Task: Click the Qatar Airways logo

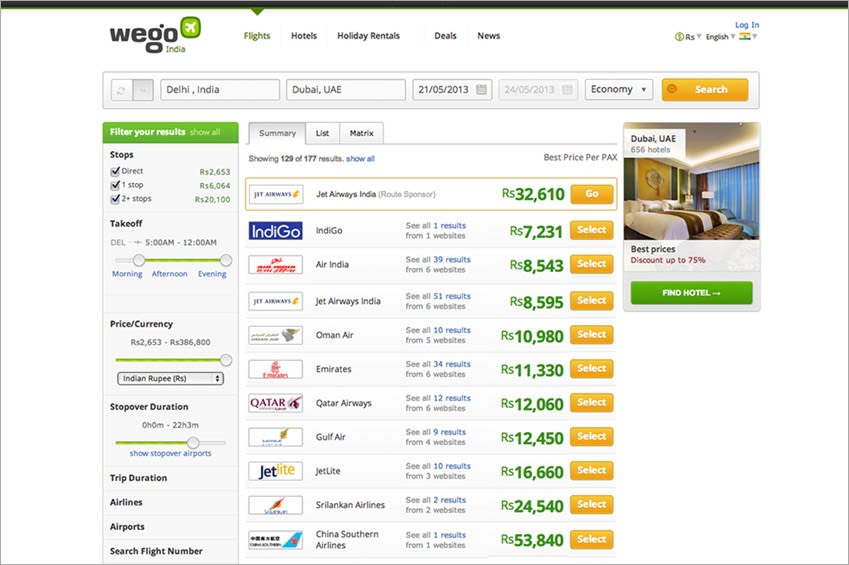Action: pyautogui.click(x=276, y=403)
